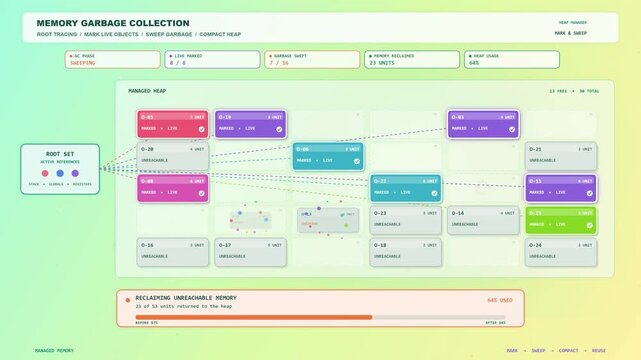Select the Memory Reclaimed stat card
641x360 pixels.
(412, 60)
